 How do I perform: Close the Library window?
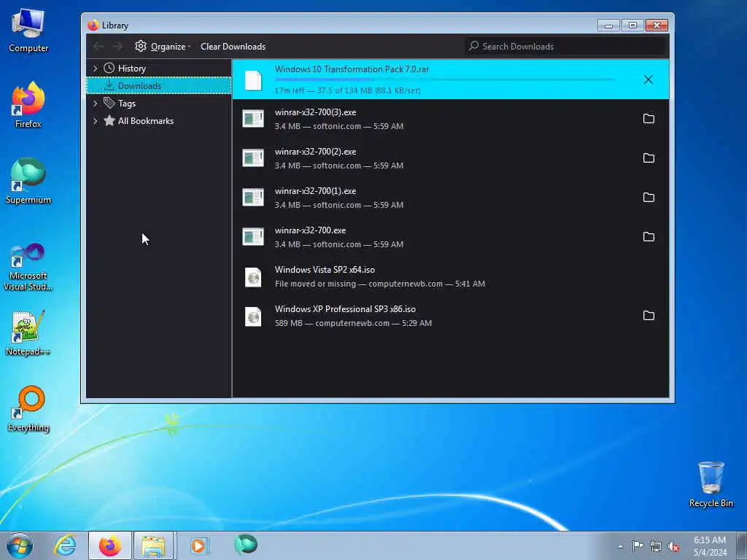(657, 26)
